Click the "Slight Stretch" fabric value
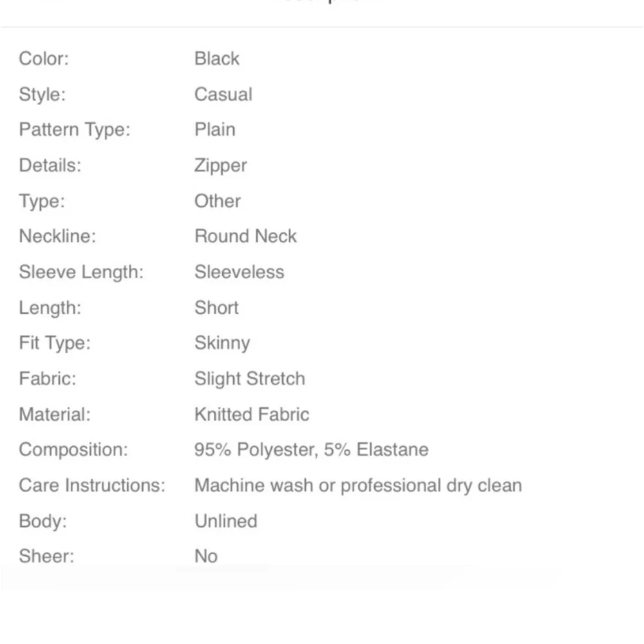The height and width of the screenshot is (644, 644). coord(249,379)
